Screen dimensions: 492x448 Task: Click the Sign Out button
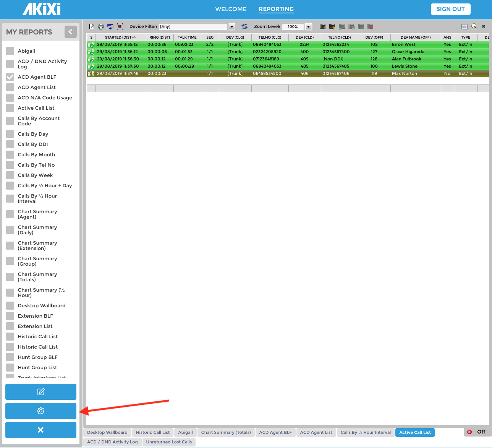[450, 9]
